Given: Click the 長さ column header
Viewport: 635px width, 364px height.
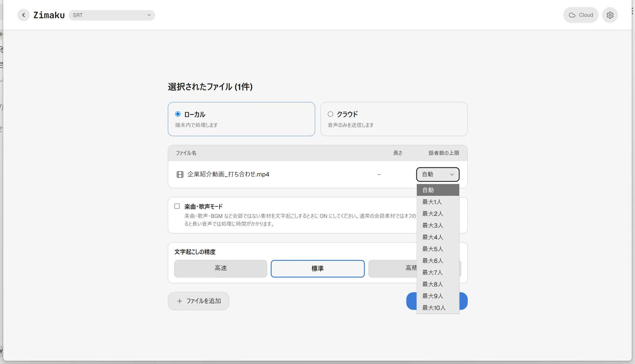Looking at the screenshot, I should coord(398,153).
